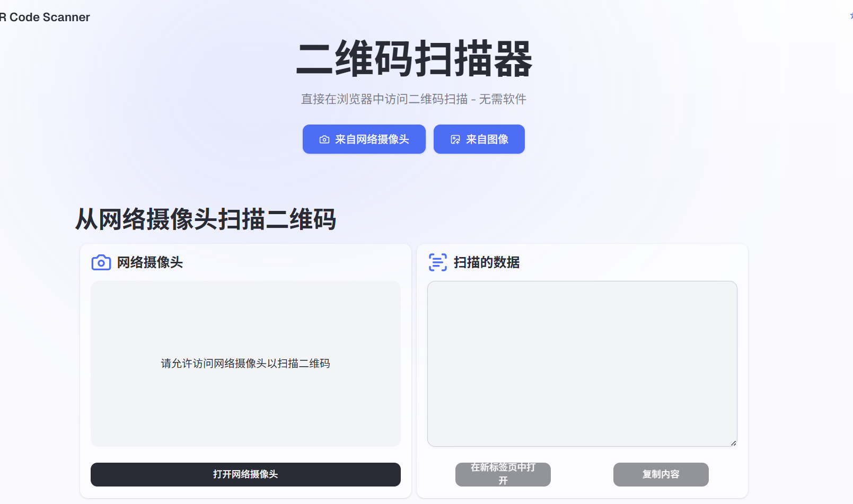Click into the scanned data text area

coord(582,364)
